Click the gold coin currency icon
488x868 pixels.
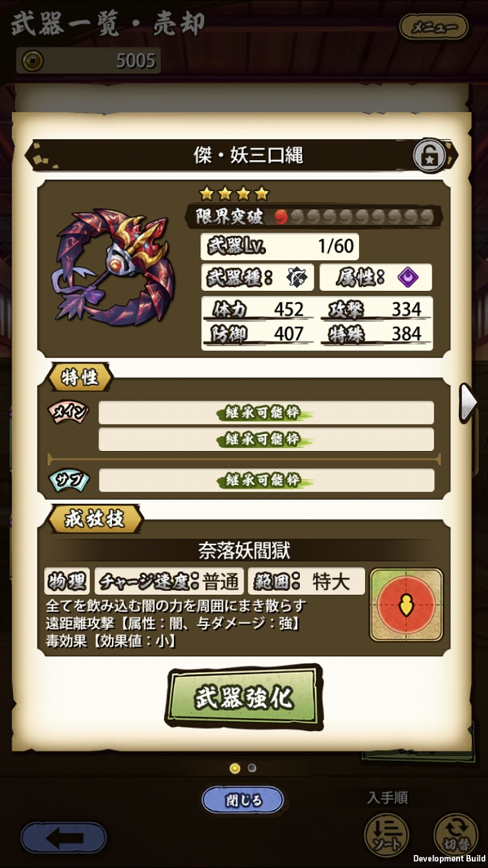point(32,61)
